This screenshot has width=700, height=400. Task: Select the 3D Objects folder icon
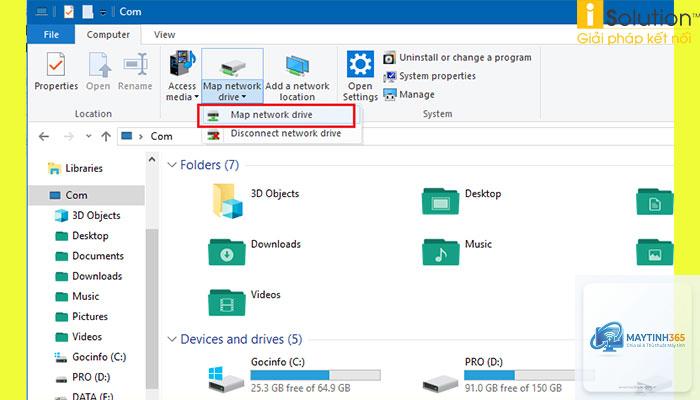click(228, 201)
